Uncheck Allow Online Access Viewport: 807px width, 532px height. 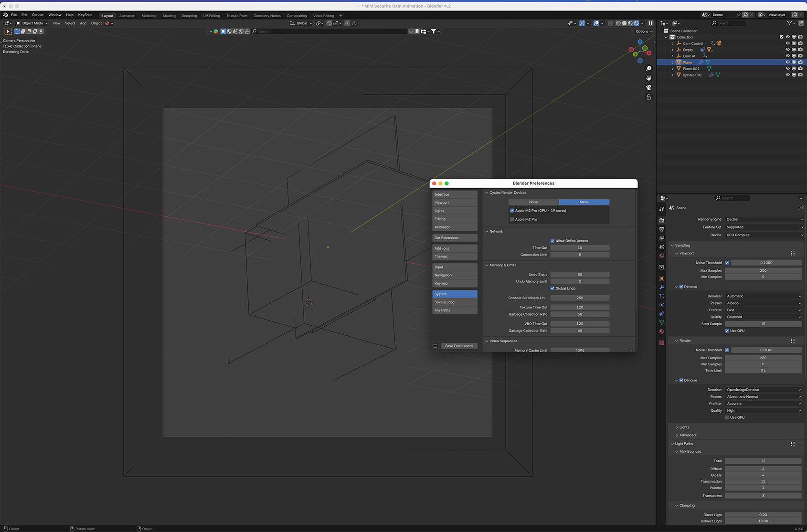tap(552, 241)
